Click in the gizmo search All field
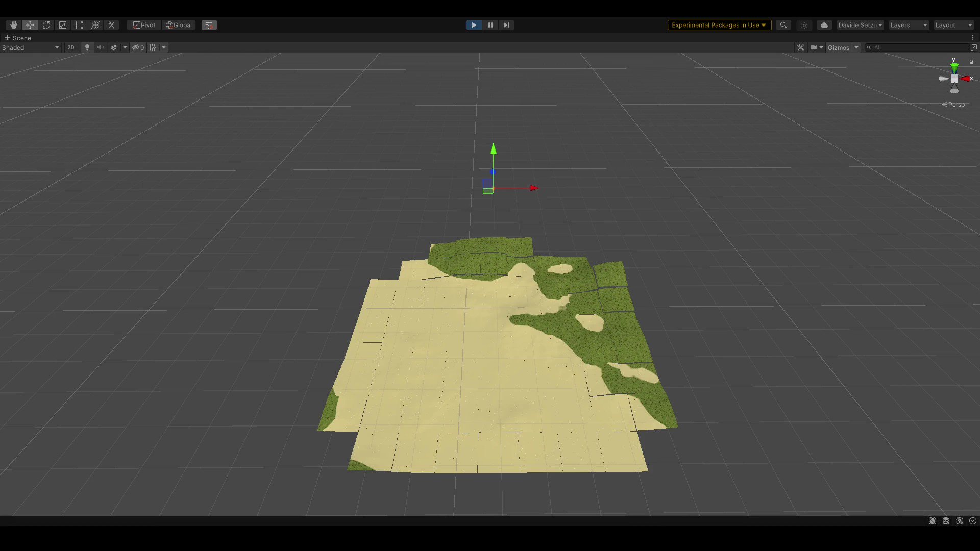980x551 pixels. pyautogui.click(x=898, y=47)
